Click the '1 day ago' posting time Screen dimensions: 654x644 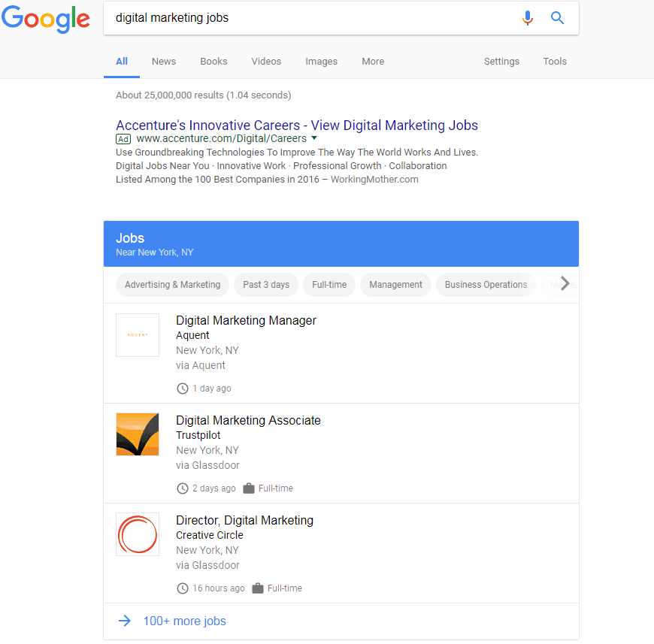click(211, 388)
